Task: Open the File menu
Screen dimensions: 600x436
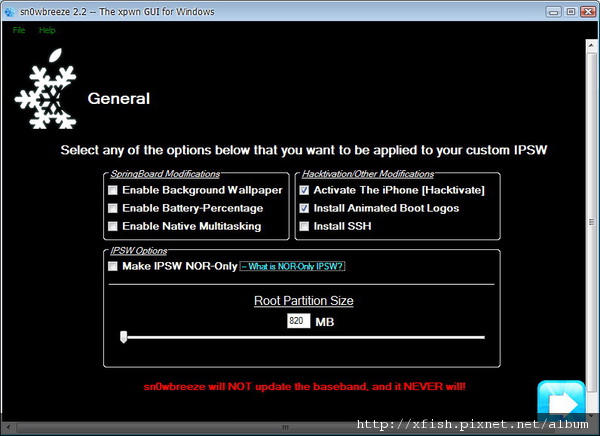Action: tap(19, 30)
